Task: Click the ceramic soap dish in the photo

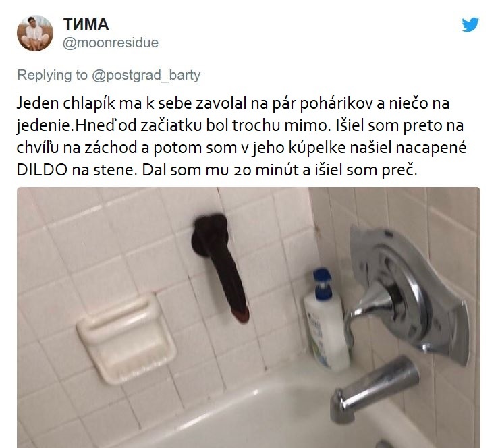Action: 126,337
